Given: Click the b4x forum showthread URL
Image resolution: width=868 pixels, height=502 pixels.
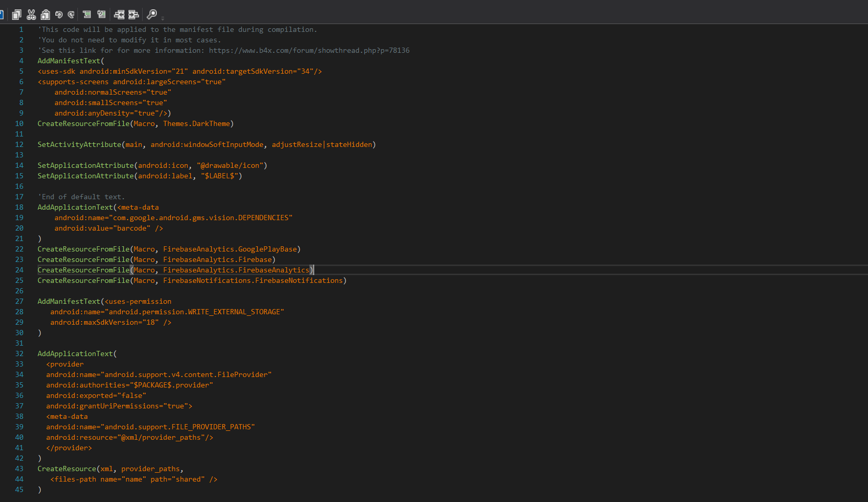Looking at the screenshot, I should [309, 51].
